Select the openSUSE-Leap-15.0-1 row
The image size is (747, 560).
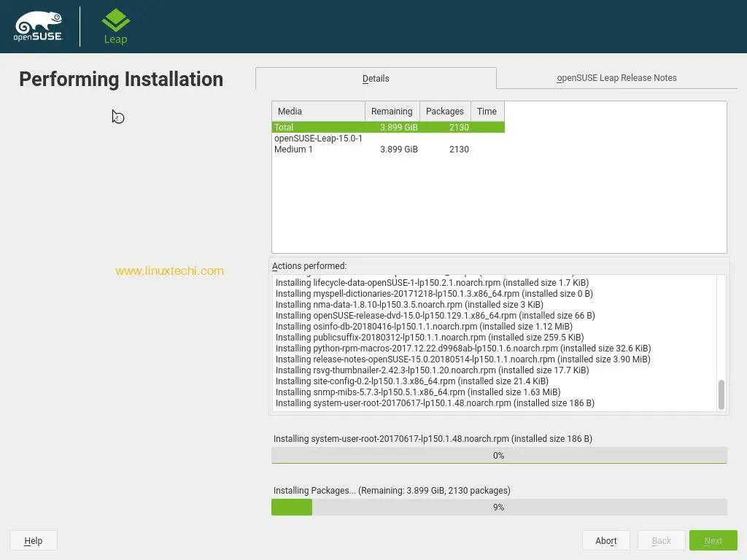click(388, 138)
